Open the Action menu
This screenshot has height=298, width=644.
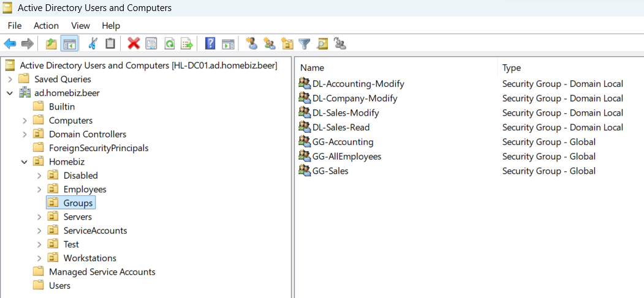tap(46, 26)
